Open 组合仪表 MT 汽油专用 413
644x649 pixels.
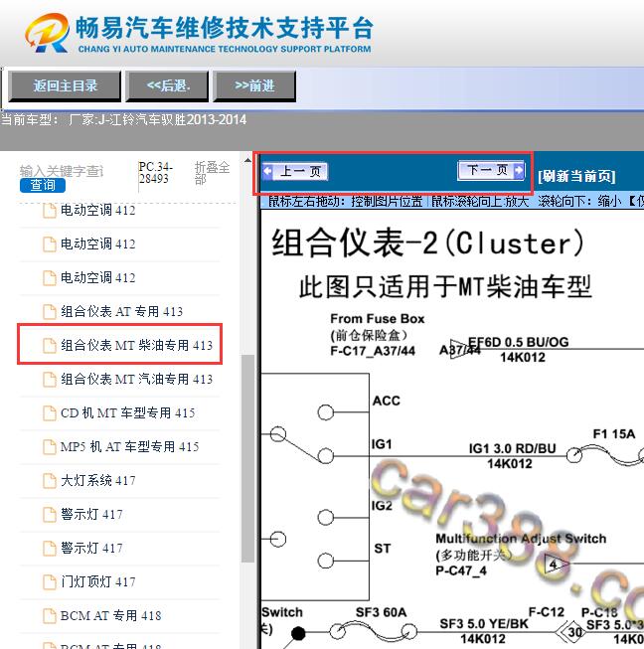(136, 379)
